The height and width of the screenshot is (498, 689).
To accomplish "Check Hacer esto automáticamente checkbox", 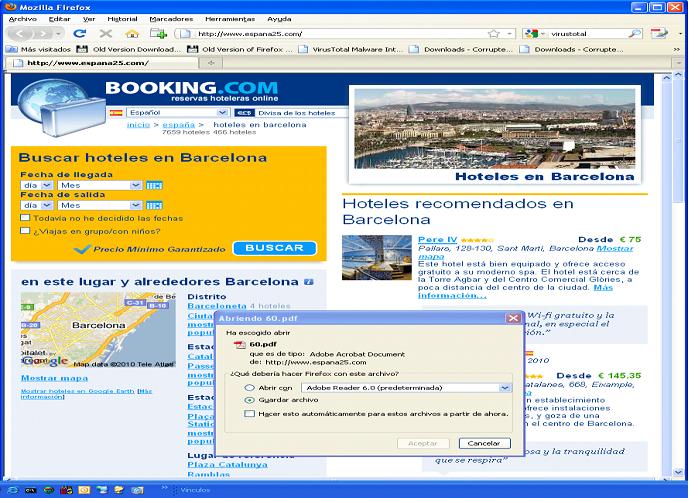I will coord(250,414).
